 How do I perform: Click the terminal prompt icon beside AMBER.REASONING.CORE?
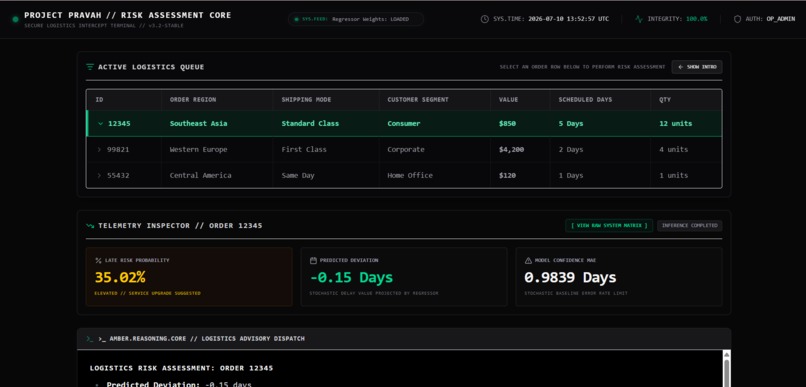pyautogui.click(x=90, y=339)
